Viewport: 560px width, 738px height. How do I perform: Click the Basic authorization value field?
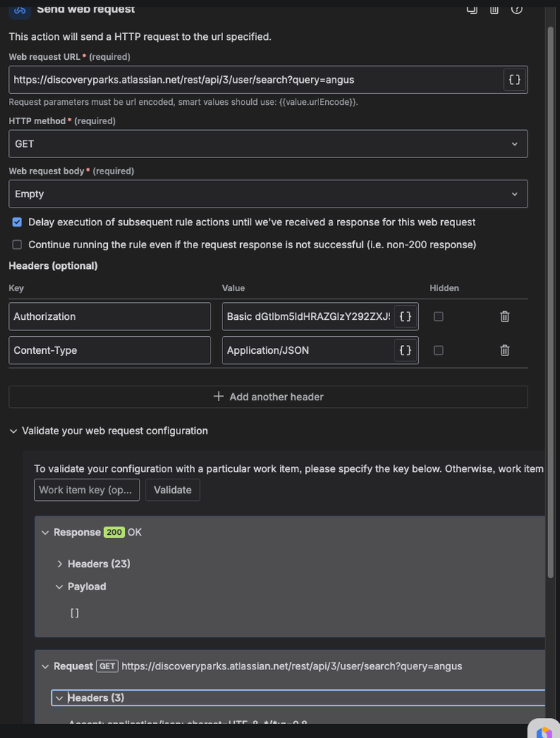tap(309, 316)
